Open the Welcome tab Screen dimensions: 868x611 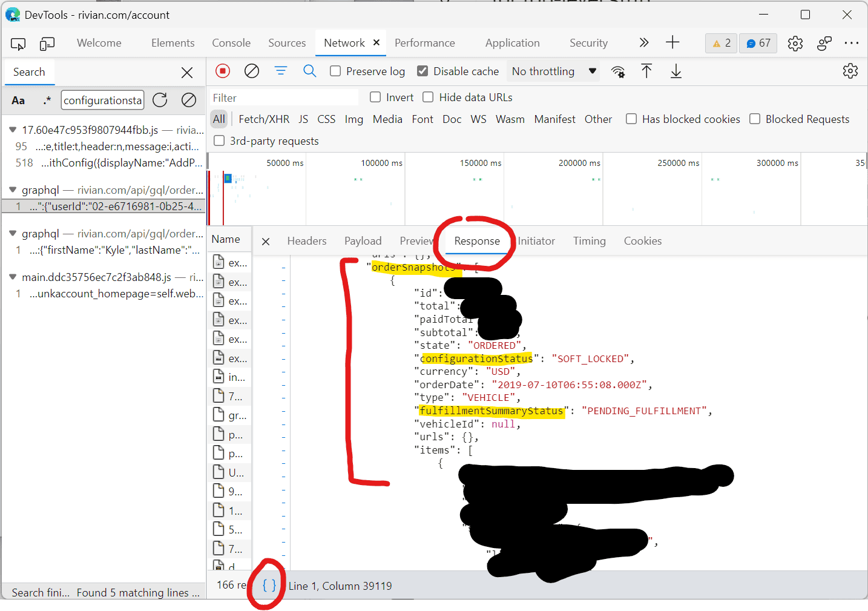point(99,43)
